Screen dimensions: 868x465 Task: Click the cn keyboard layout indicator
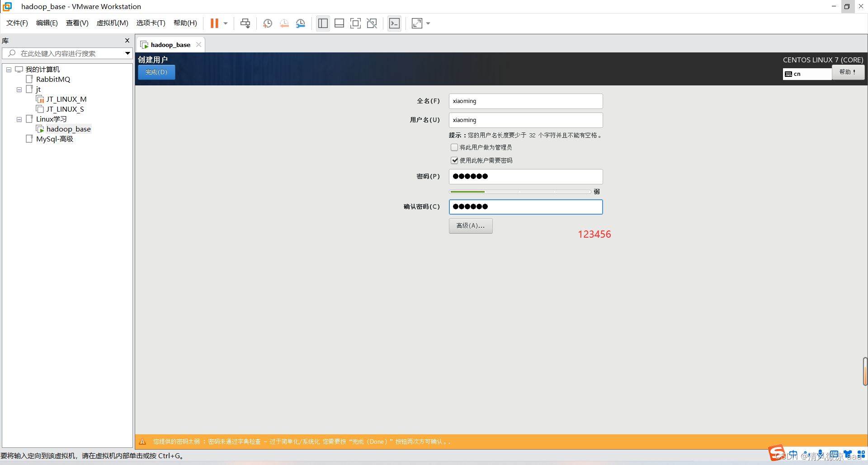pos(807,74)
